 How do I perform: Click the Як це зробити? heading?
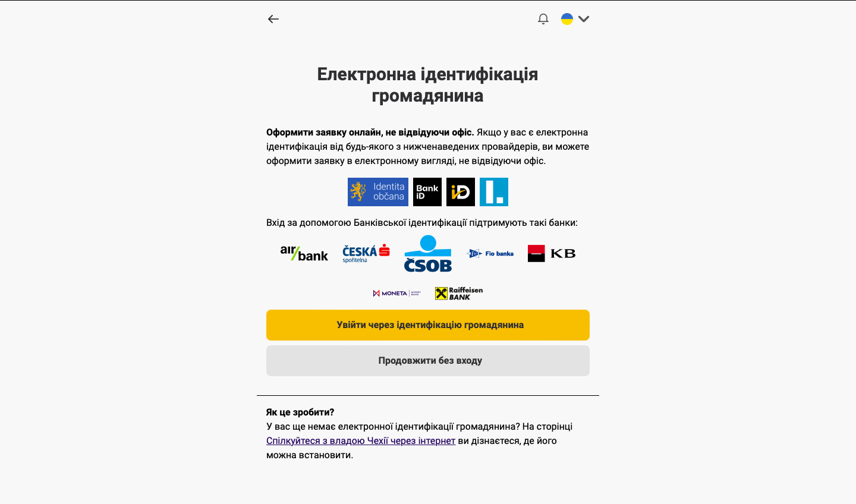click(300, 412)
